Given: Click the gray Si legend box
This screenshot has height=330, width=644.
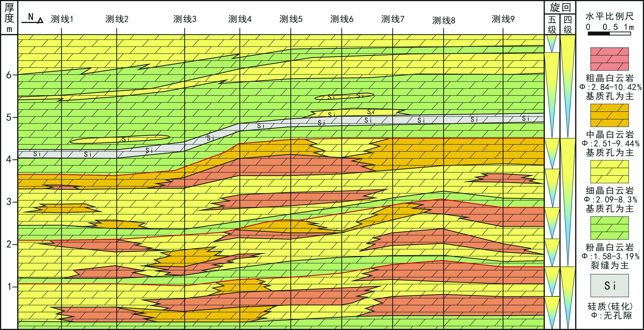Looking at the screenshot, I should click(609, 285).
